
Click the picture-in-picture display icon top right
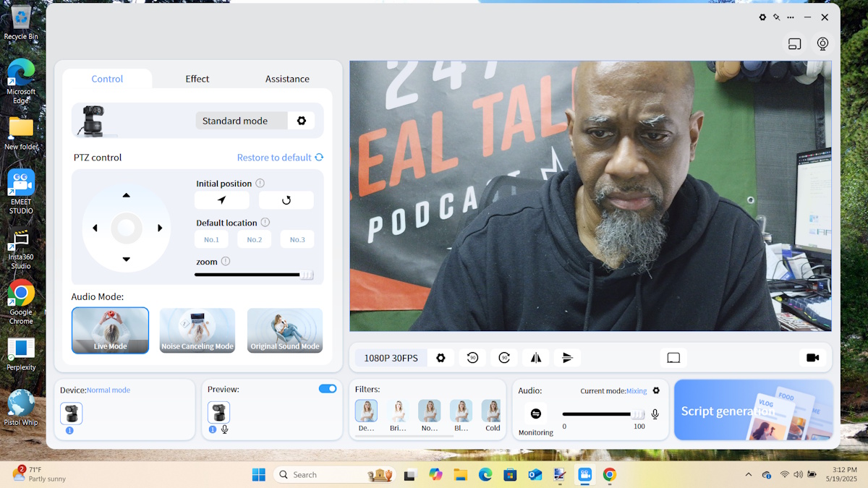(795, 44)
